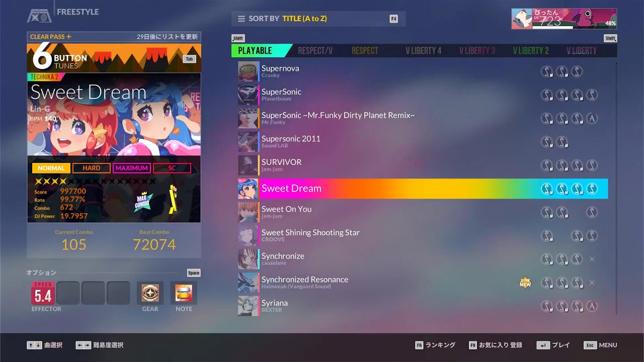
Task: Click the left Shift key icon
Action: tap(238, 38)
